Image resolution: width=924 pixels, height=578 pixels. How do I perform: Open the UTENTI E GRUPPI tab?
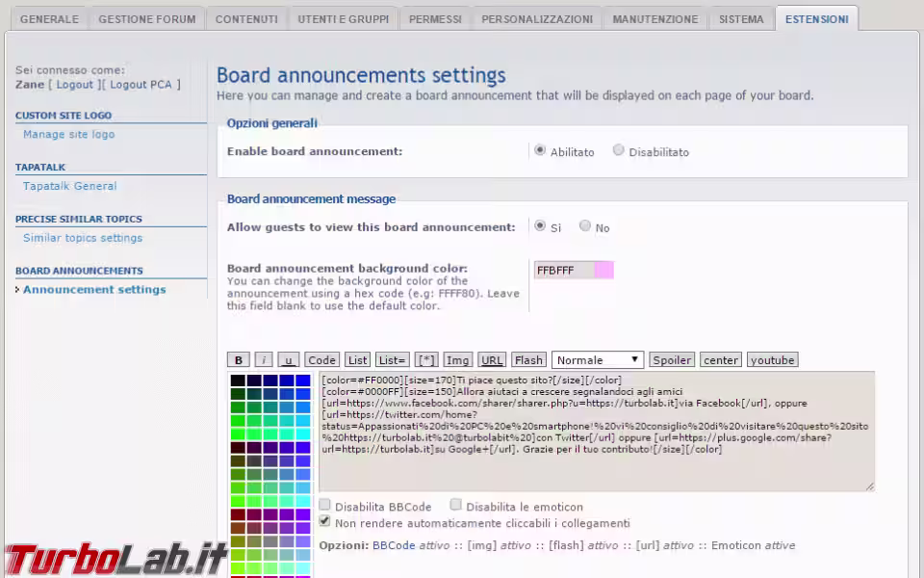(x=344, y=19)
